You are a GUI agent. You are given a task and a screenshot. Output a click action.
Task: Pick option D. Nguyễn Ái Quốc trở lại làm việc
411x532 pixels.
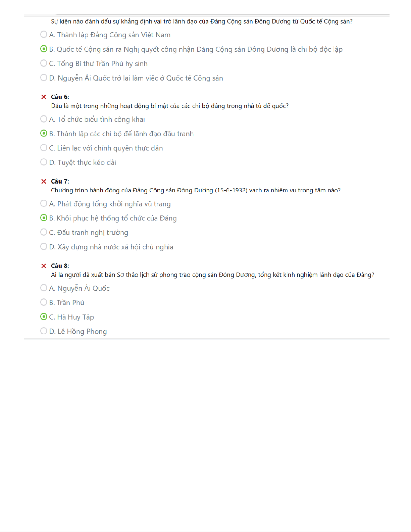pos(44,78)
